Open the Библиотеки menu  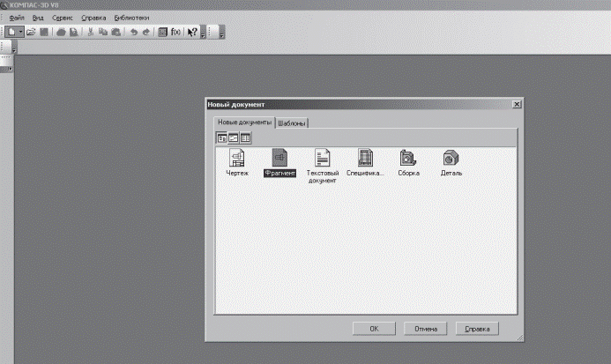[131, 18]
